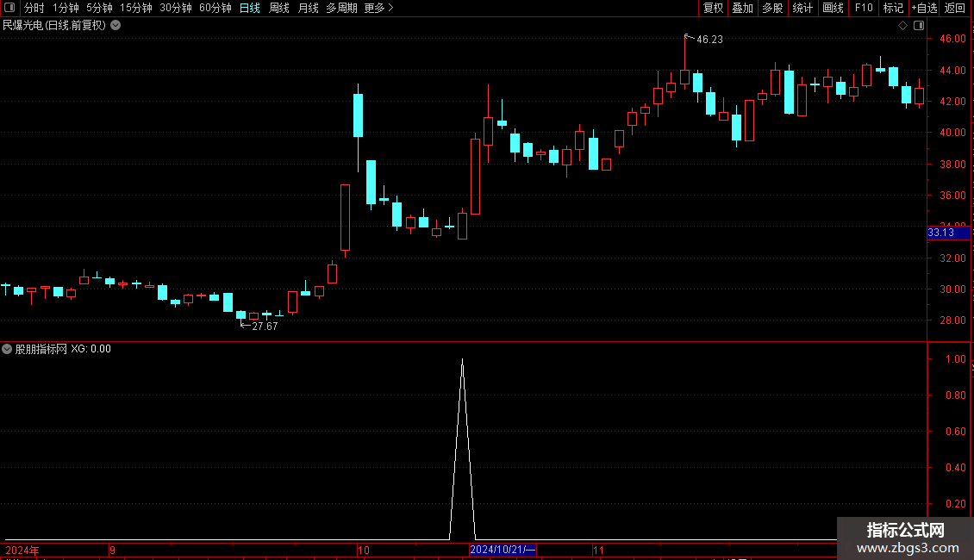Viewport: 974px width, 560px height.
Task: Click the 9 month label on time axis
Action: 112,550
